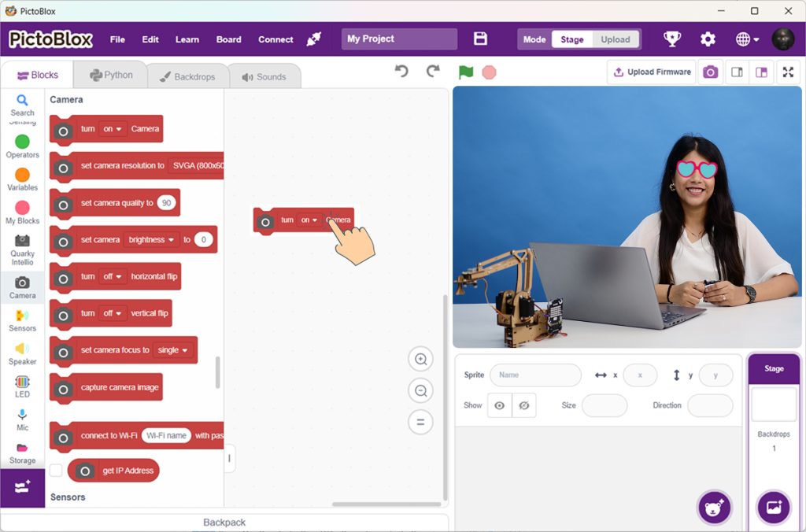Viewport: 806px width, 532px height.
Task: Open the camera focus single dropdown
Action: (173, 350)
